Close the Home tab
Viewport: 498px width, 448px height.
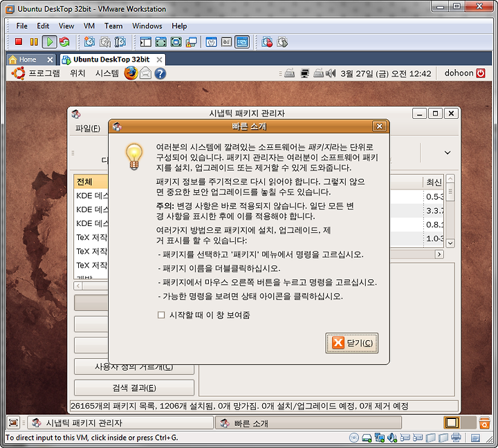[50, 59]
